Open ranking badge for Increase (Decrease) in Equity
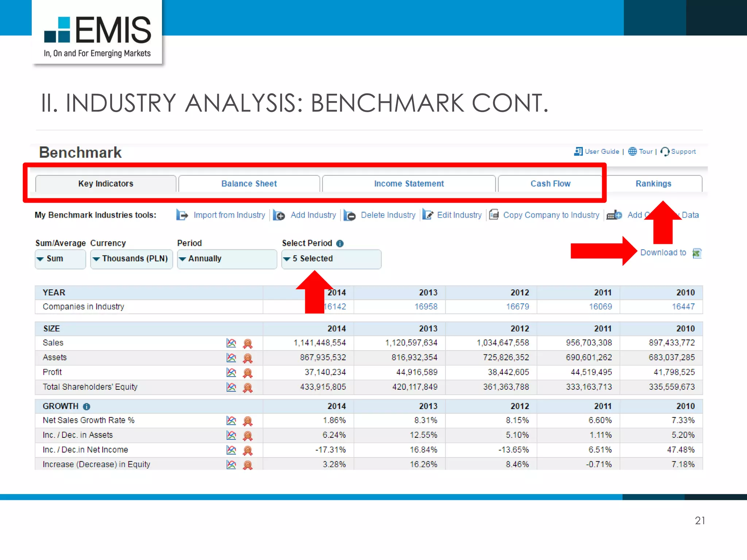The width and height of the screenshot is (747, 560). coord(248,465)
